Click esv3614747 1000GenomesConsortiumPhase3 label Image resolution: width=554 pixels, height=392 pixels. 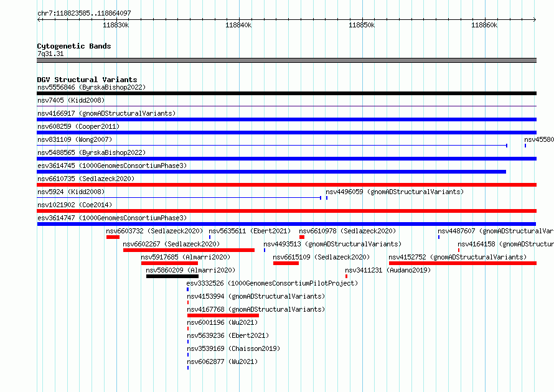tap(112, 218)
